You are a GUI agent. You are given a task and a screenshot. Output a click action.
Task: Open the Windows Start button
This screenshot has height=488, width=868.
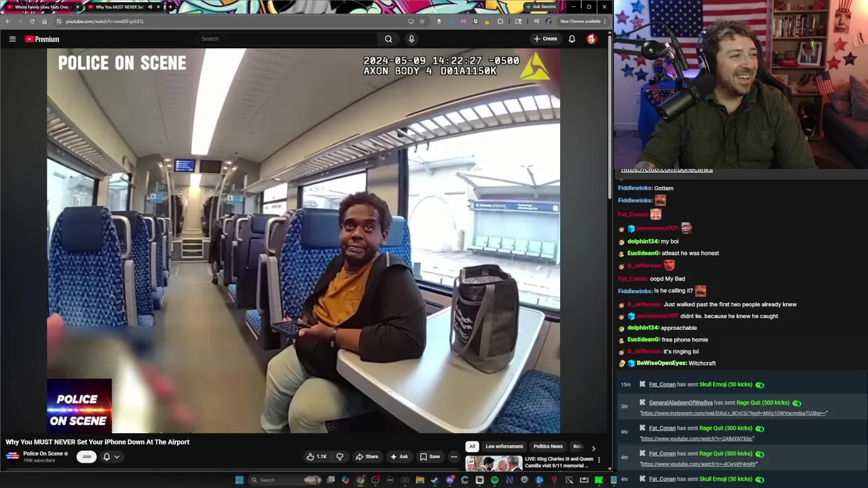click(x=239, y=480)
